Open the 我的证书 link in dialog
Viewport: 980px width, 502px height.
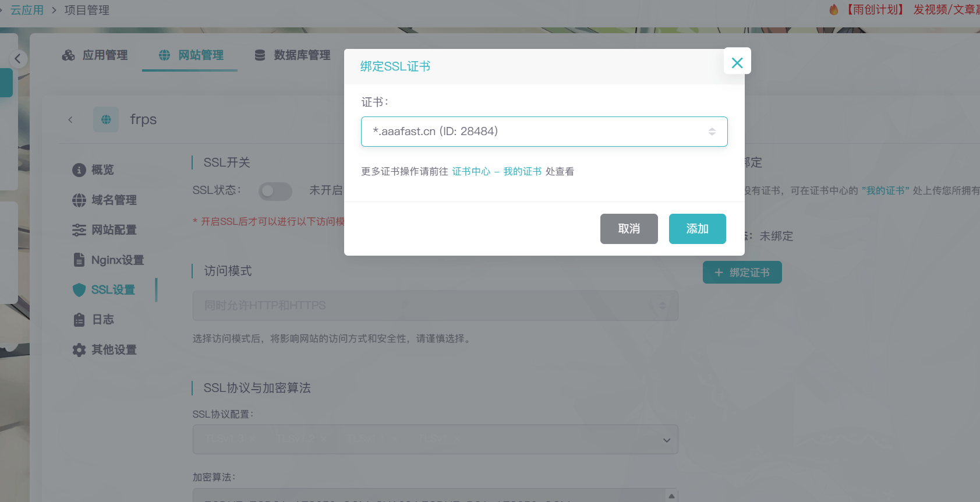522,171
